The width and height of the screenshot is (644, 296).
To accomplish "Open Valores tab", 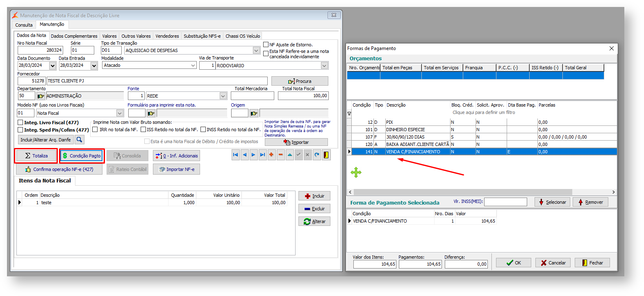I will tap(109, 36).
